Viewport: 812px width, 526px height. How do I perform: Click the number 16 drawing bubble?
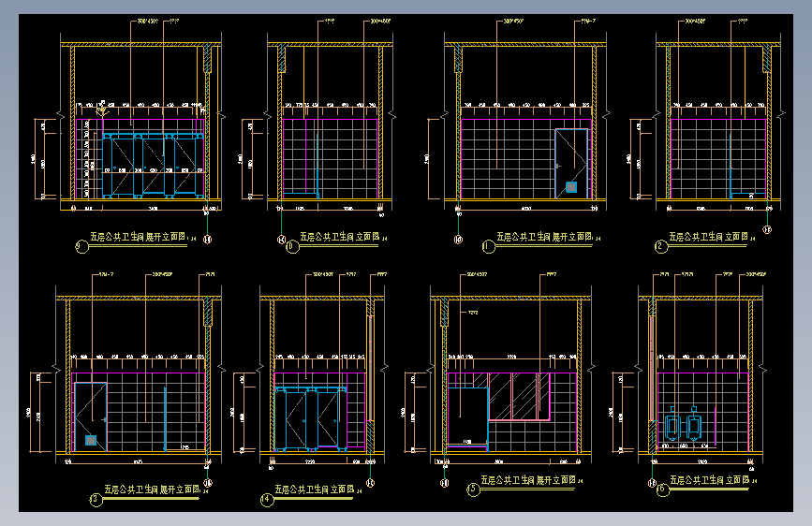click(662, 489)
